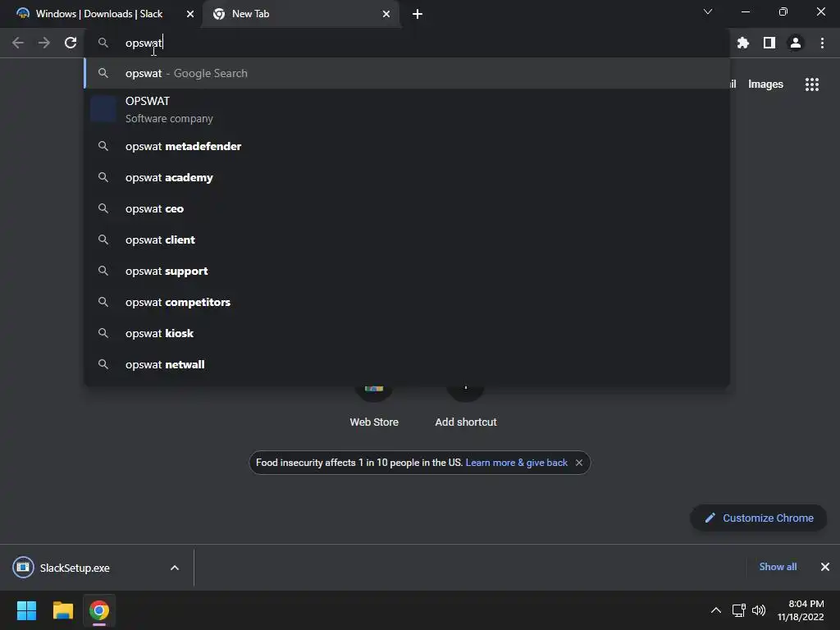
Task: Expand the SlackSetup.exe download options chevron
Action: click(x=175, y=568)
